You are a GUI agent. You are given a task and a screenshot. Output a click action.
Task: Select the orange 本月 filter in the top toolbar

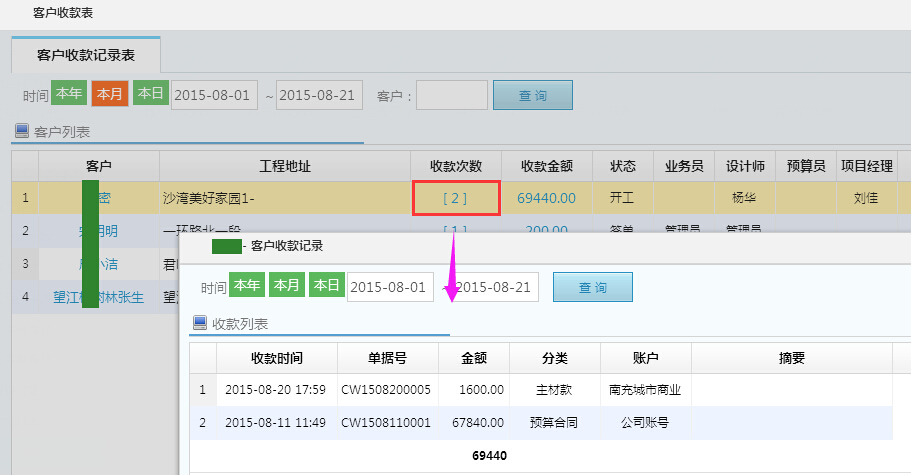tap(110, 94)
